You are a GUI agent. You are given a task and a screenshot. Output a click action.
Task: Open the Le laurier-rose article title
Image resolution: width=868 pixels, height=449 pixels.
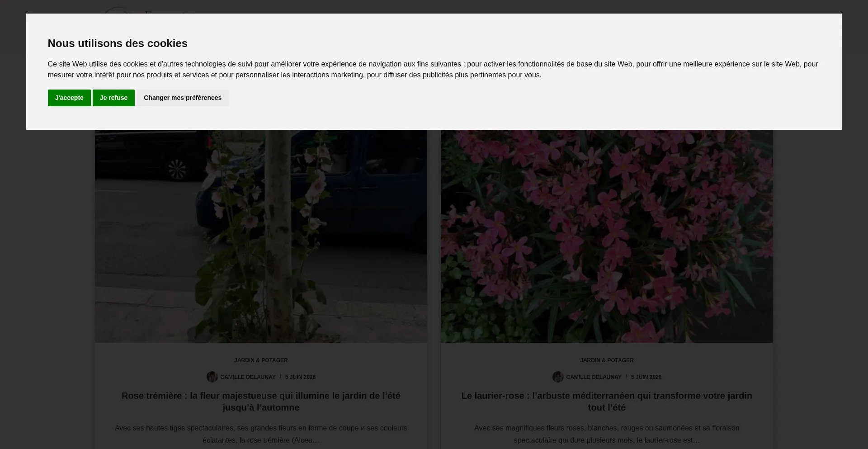pyautogui.click(x=607, y=402)
